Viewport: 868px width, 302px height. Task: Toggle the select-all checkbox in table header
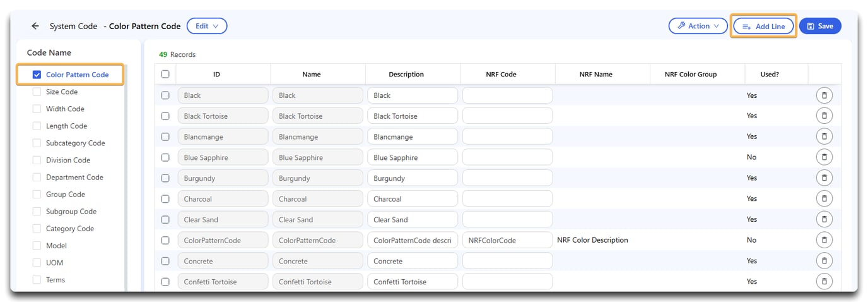coord(165,74)
